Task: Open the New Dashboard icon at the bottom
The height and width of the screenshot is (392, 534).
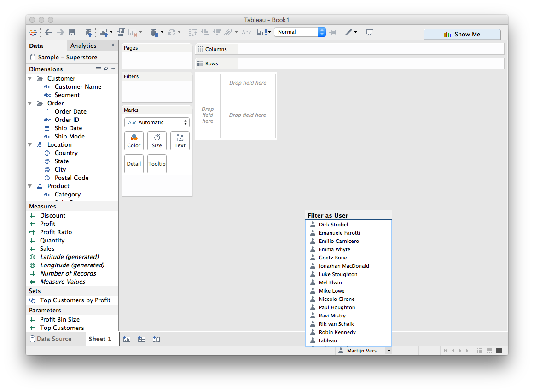Action: coord(141,339)
